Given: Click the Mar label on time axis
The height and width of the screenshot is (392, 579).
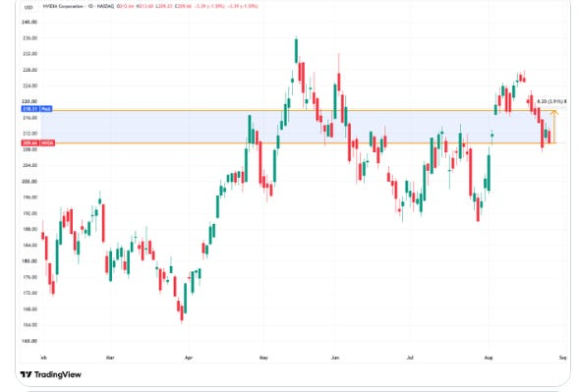Looking at the screenshot, I should (x=110, y=358).
